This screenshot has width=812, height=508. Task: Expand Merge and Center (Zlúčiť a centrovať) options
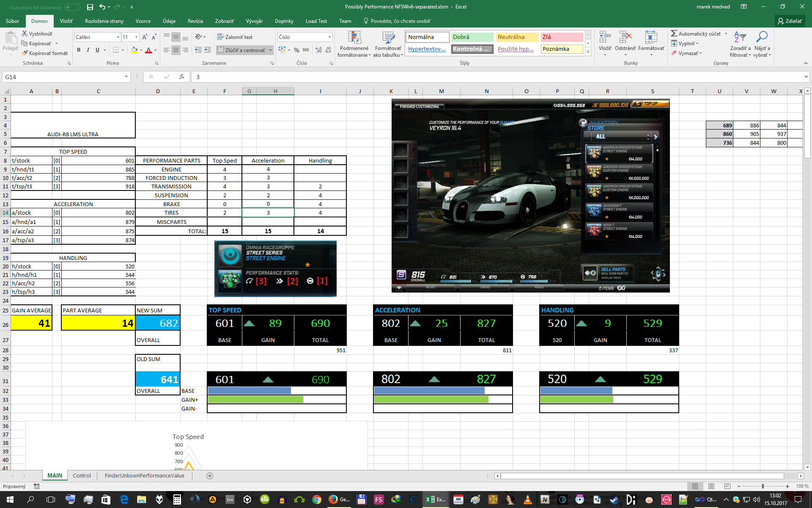(x=271, y=50)
